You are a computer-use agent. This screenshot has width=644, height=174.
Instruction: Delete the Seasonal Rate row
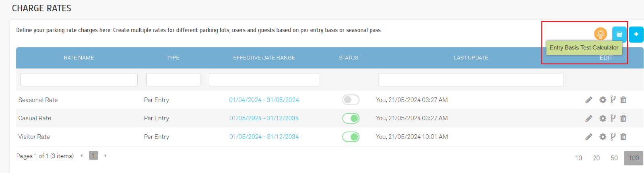pos(623,100)
